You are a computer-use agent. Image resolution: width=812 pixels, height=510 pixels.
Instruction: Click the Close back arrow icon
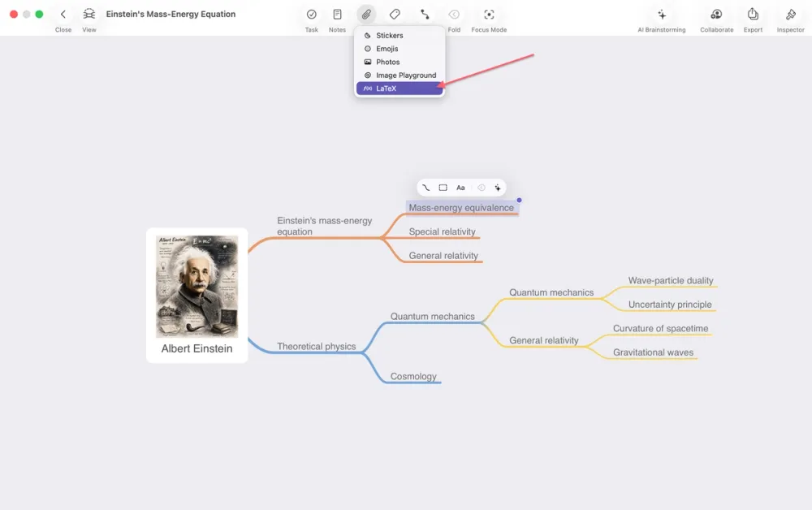point(63,15)
